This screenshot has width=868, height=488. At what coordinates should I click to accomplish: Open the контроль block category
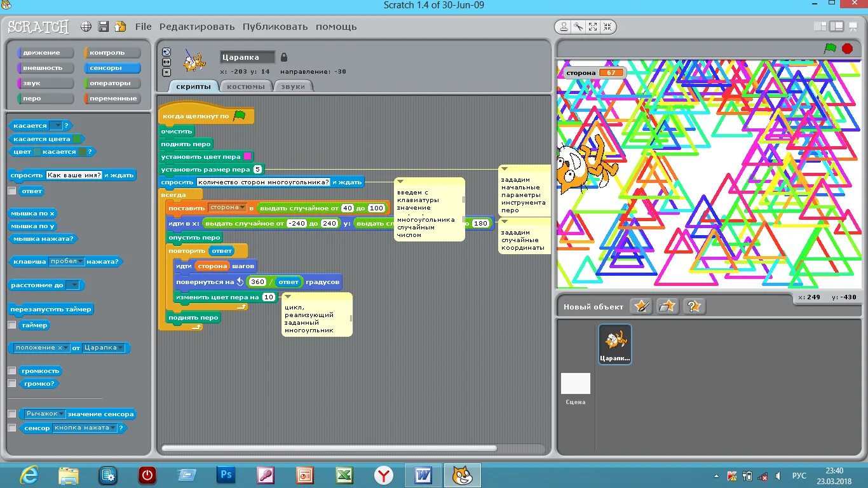click(112, 53)
